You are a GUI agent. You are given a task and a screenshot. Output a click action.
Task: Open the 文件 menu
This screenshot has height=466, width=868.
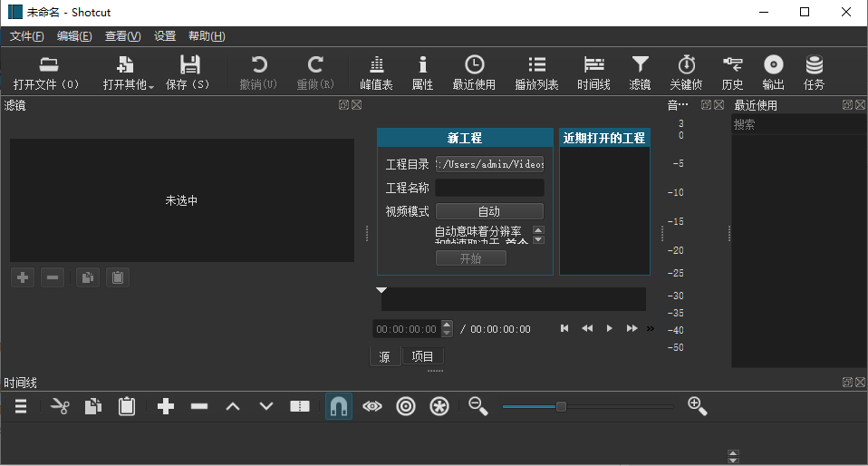click(26, 36)
